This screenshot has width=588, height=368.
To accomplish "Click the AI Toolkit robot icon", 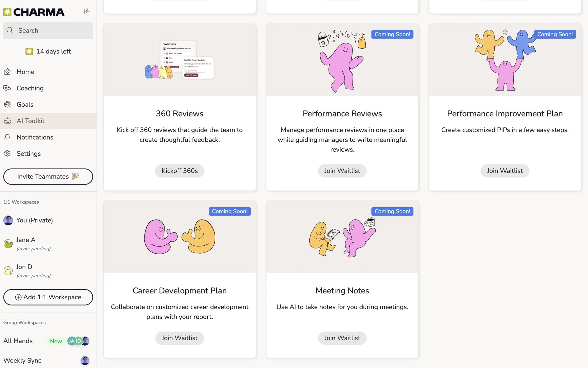I will pyautogui.click(x=7, y=121).
